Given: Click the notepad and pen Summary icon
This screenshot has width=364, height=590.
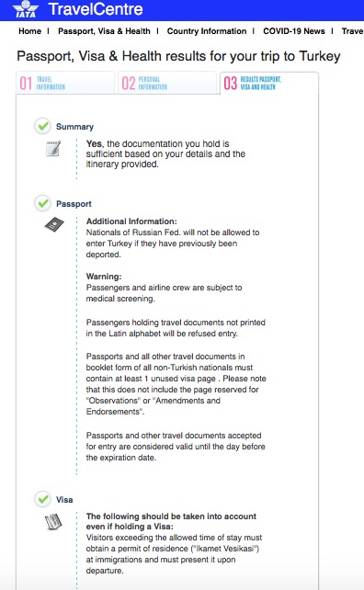Looking at the screenshot, I should (53, 148).
